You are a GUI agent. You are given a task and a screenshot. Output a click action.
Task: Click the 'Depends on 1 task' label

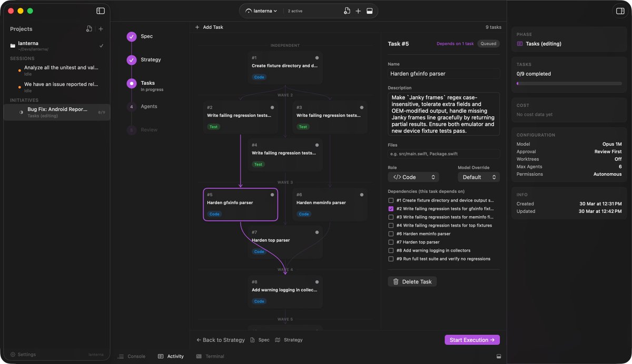click(455, 44)
